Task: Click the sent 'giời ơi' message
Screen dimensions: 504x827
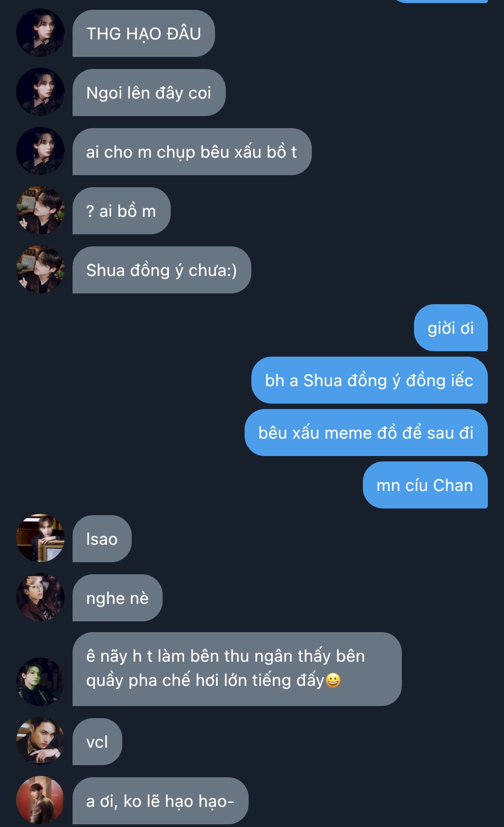Action: [451, 328]
